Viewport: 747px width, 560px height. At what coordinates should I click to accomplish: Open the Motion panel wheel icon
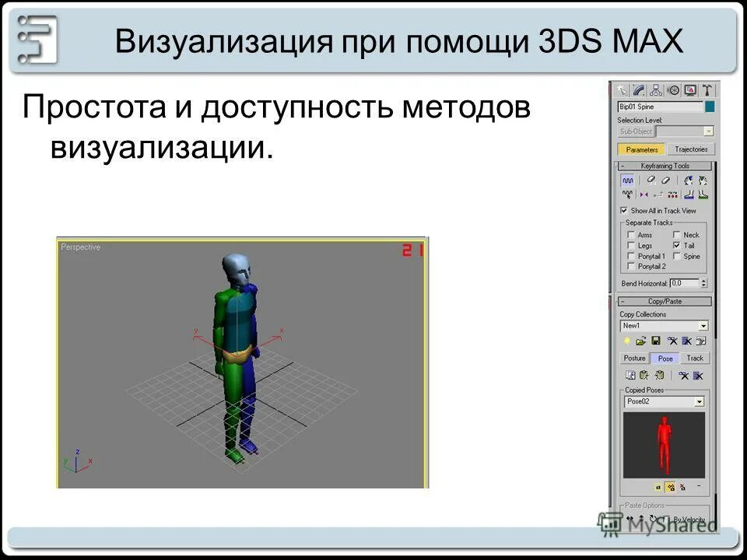(x=673, y=90)
